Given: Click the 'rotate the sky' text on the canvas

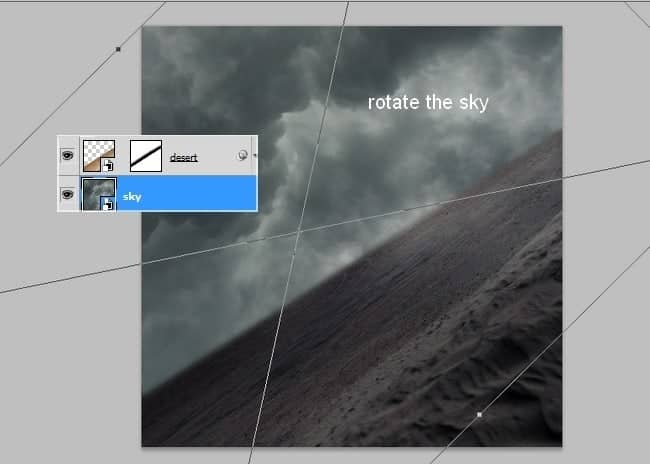Looking at the screenshot, I should (428, 103).
